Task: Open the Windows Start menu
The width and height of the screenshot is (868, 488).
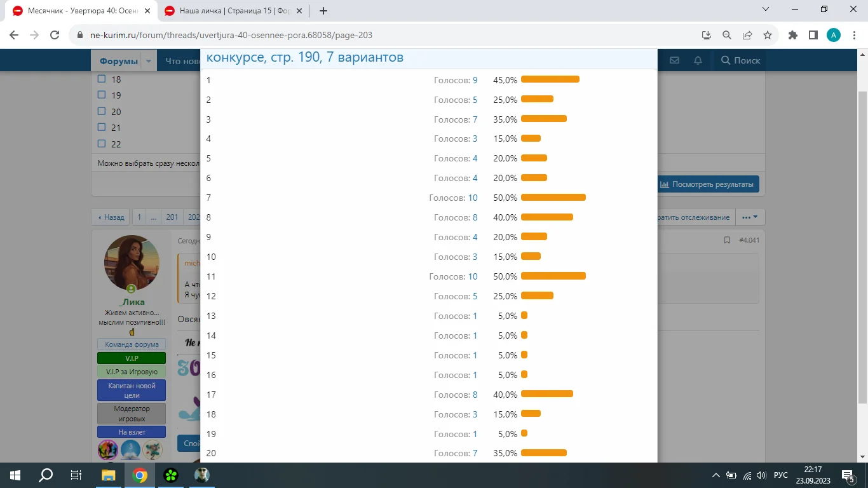Action: pos(15,475)
